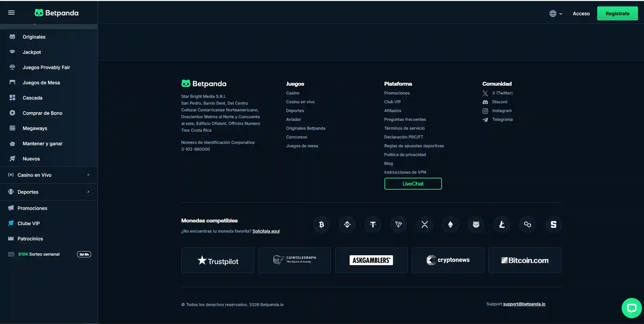Open the AskGamblers badge

371,260
